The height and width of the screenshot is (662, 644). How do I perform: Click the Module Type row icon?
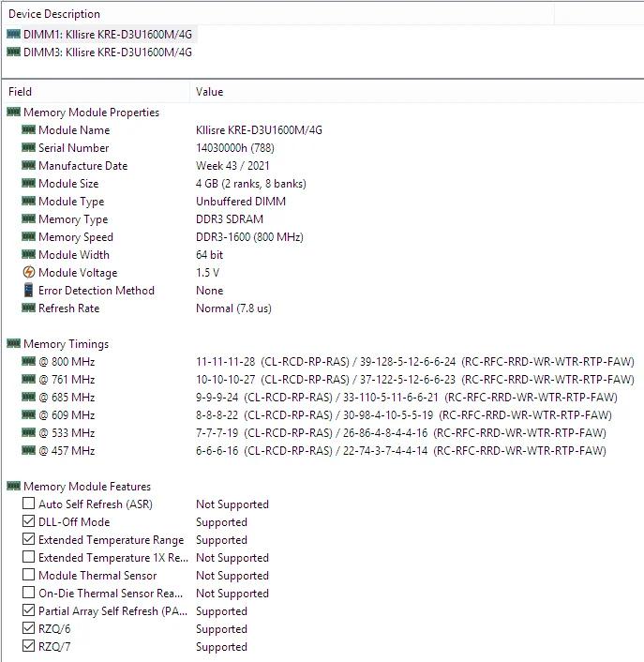click(28, 201)
